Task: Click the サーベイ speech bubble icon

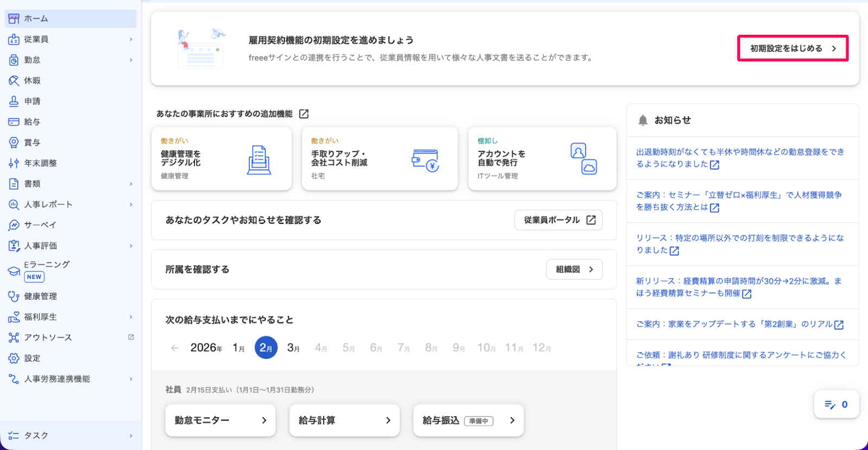Action: click(x=14, y=225)
